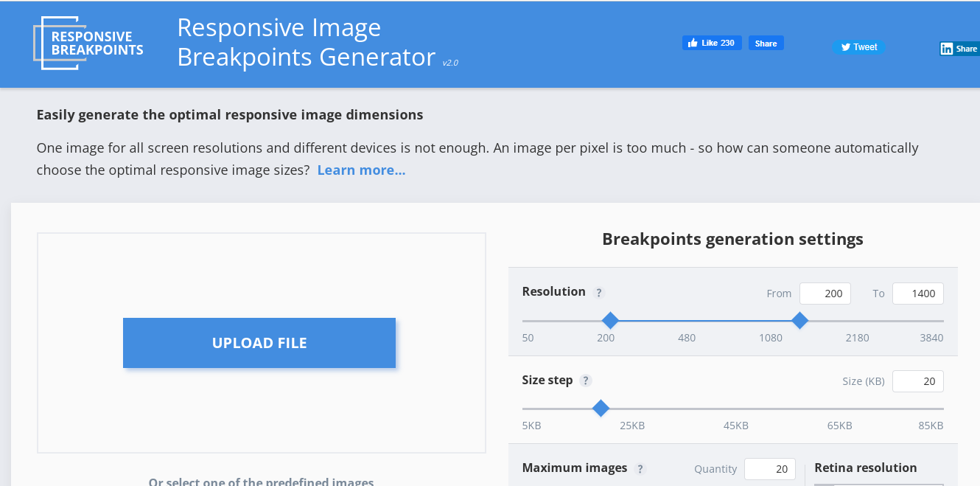Click the minimum resolution slider handle
This screenshot has width=980, height=486.
tap(609, 321)
